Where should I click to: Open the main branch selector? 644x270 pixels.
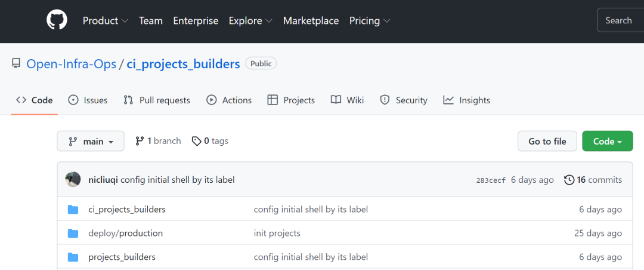[91, 142]
